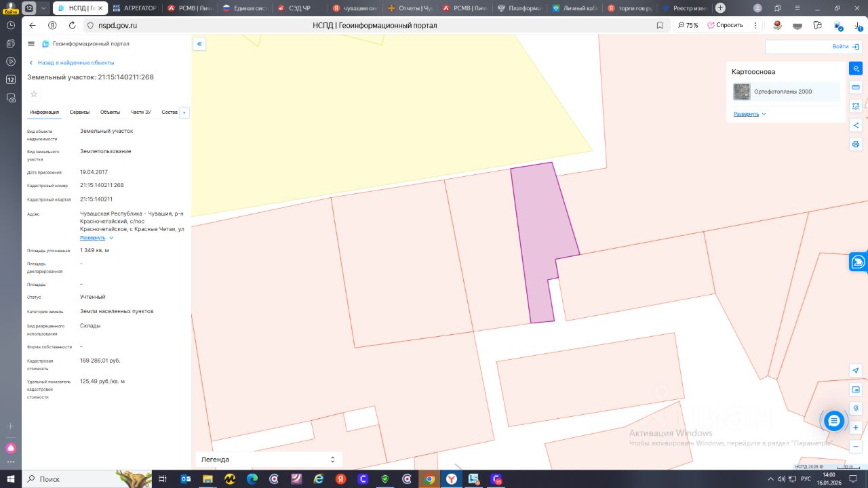Locate my position on the map
Viewport: 868px width, 488px height.
(x=856, y=371)
